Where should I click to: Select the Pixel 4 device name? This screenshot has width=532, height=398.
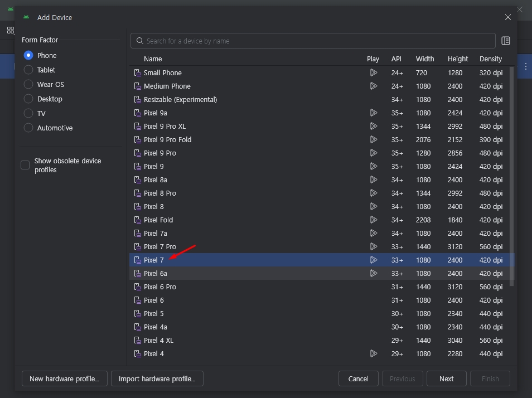pos(154,353)
